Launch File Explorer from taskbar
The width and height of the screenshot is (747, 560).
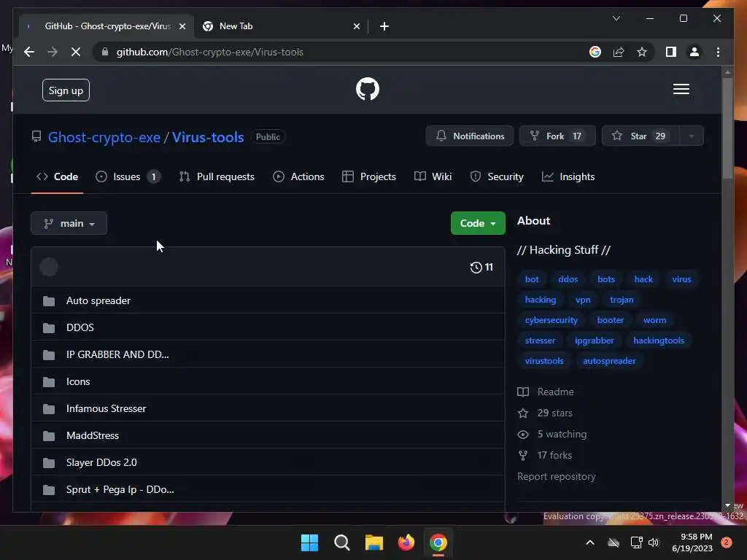(374, 542)
